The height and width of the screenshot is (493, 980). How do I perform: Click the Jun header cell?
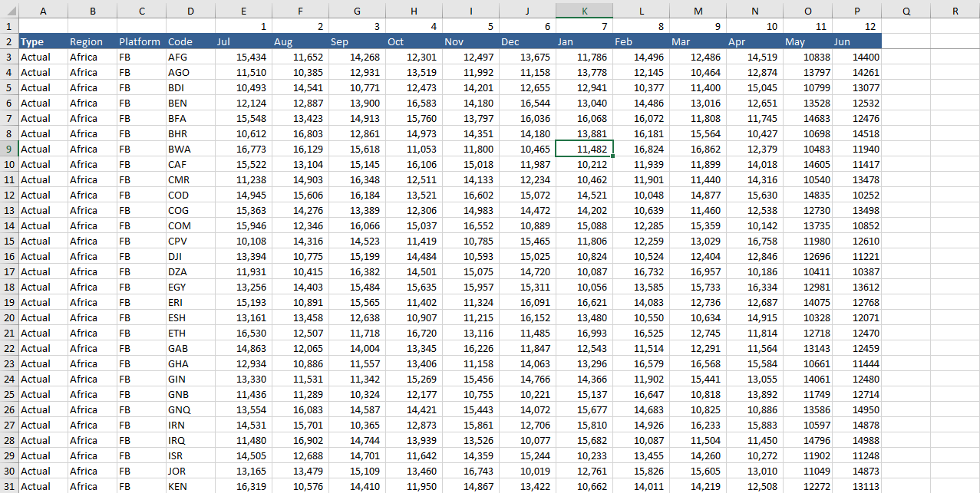click(x=856, y=41)
